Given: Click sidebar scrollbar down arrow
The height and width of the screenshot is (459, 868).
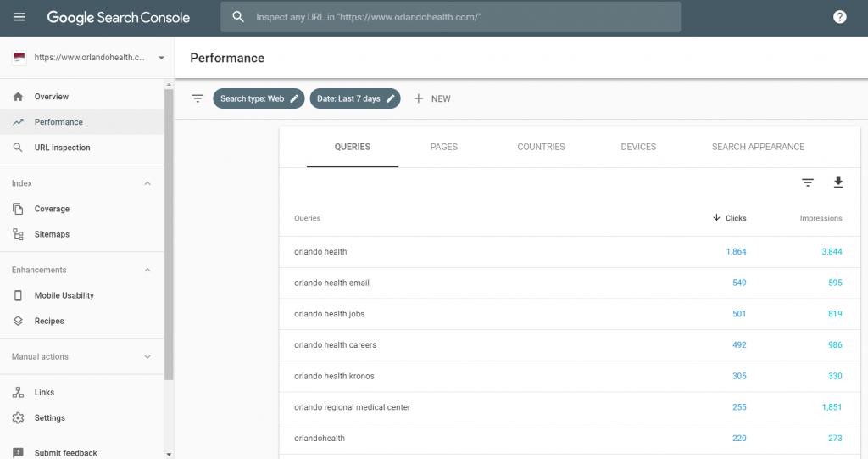Looking at the screenshot, I should coord(169,455).
